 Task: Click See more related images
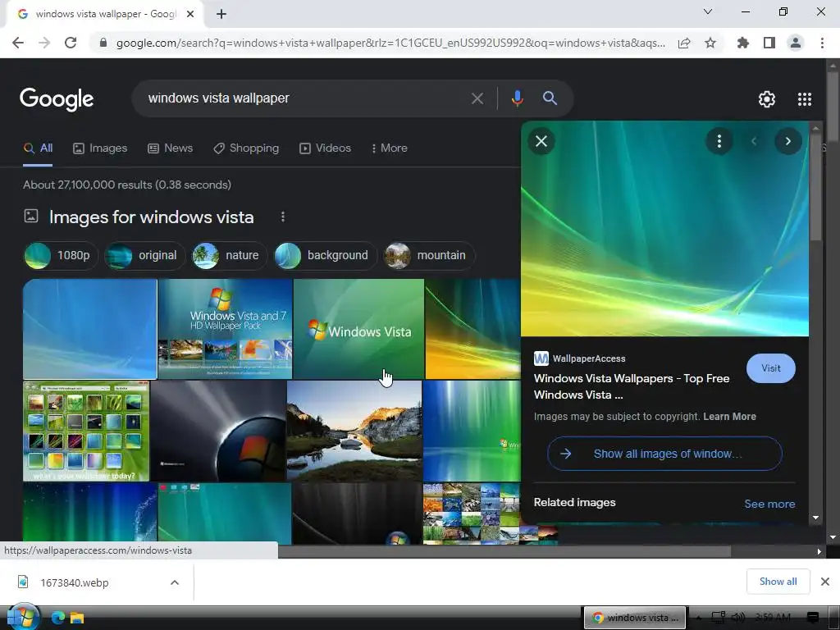(x=769, y=504)
